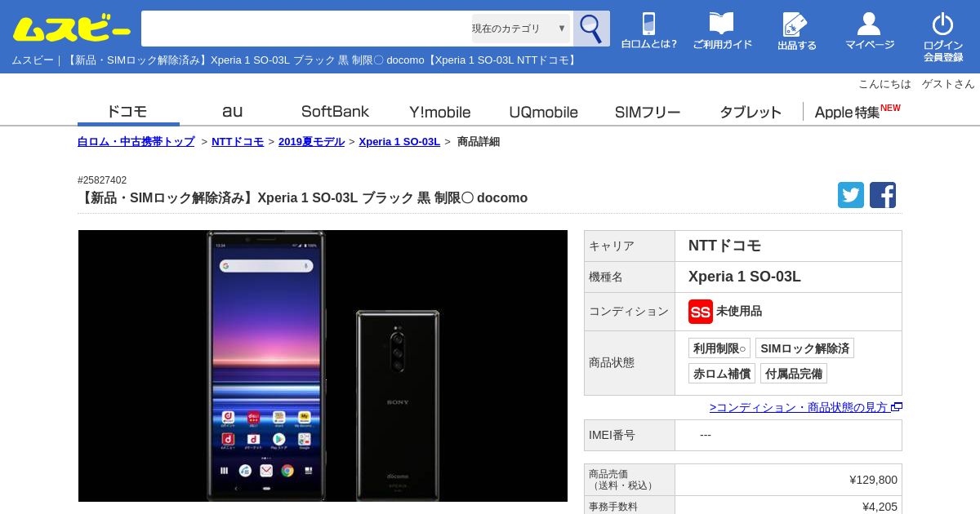Share the listing on Twitter
Viewport: 980px width, 514px height.
[851, 195]
